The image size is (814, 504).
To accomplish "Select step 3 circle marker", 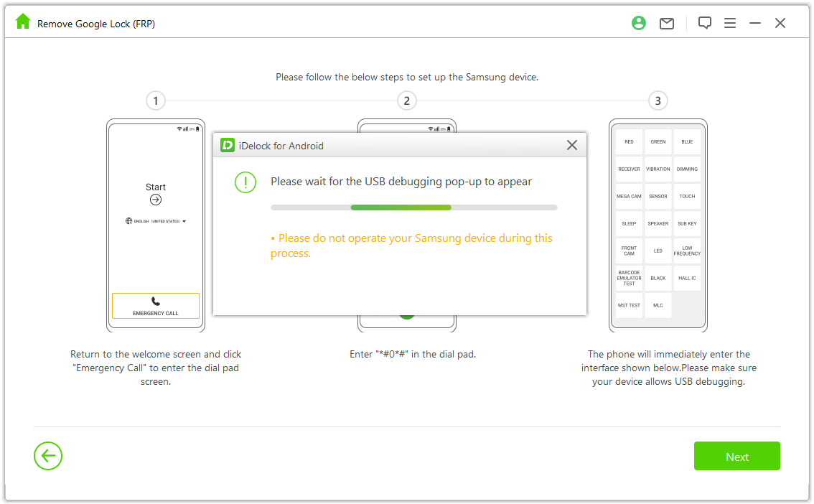I will click(x=658, y=101).
